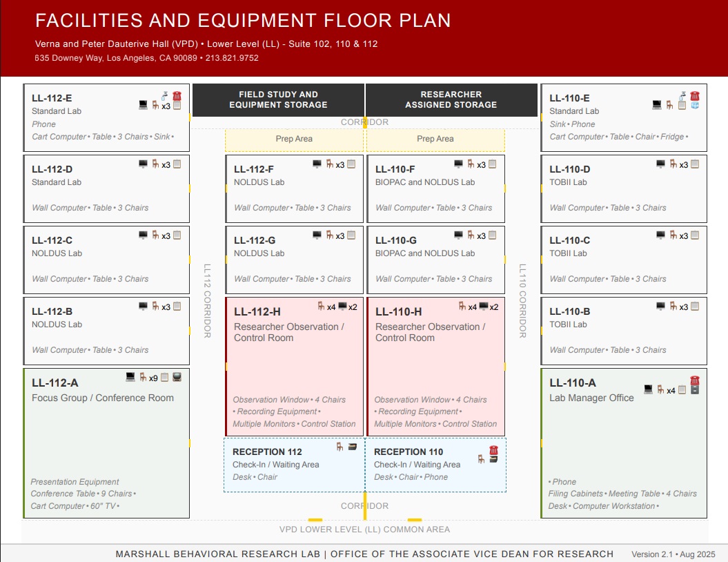Viewport: 728px width, 562px height.
Task: Click the red phone icon in LL-112-E
Action: click(177, 96)
